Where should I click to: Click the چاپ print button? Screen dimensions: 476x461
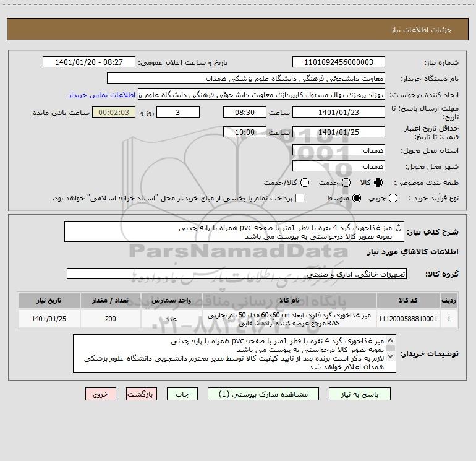pos(182,394)
